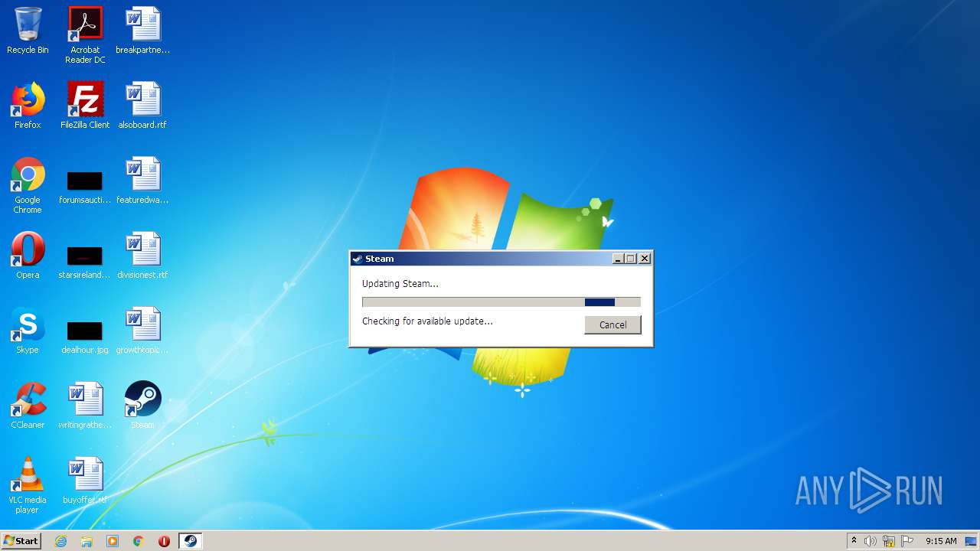Minimize the Steam update window
Image resolution: width=980 pixels, height=551 pixels.
[x=618, y=259]
